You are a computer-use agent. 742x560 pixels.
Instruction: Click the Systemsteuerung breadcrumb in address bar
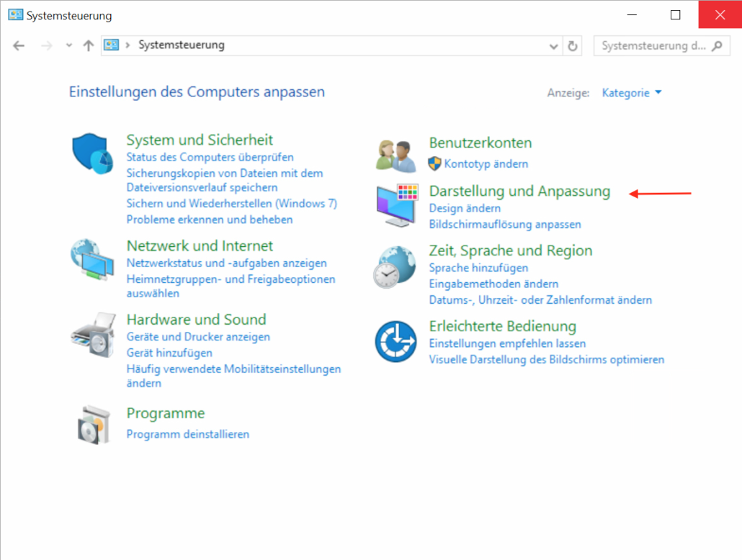[182, 45]
